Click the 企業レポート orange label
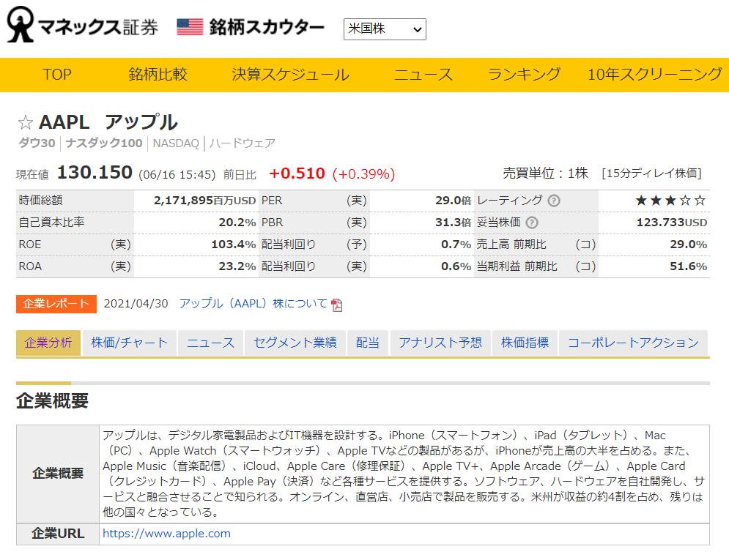 pos(56,304)
